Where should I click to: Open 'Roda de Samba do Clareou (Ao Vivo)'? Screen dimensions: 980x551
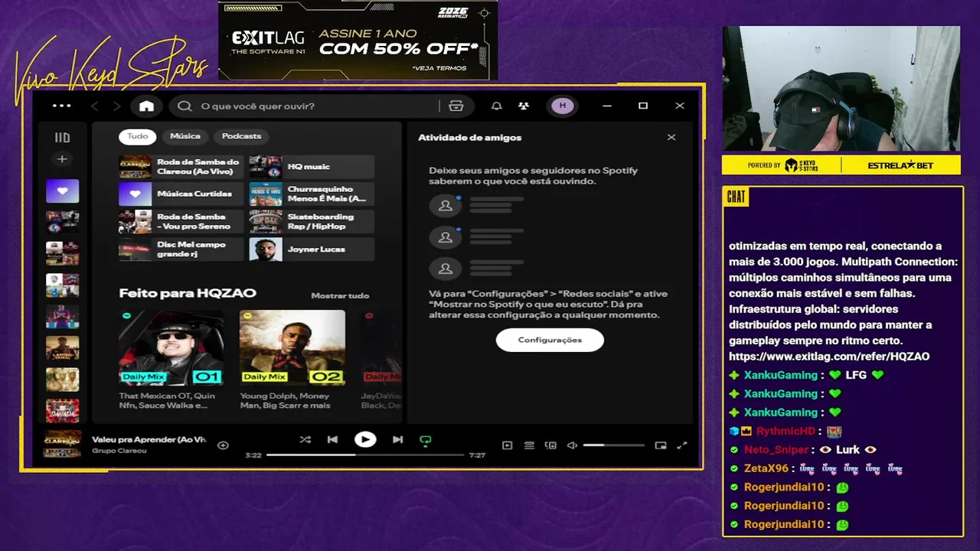point(181,167)
